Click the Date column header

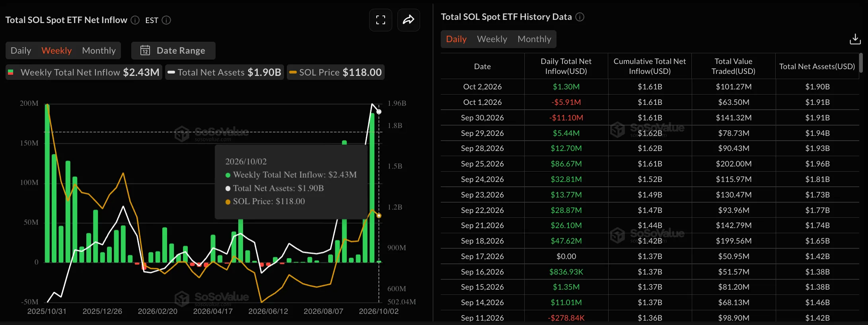pos(483,66)
